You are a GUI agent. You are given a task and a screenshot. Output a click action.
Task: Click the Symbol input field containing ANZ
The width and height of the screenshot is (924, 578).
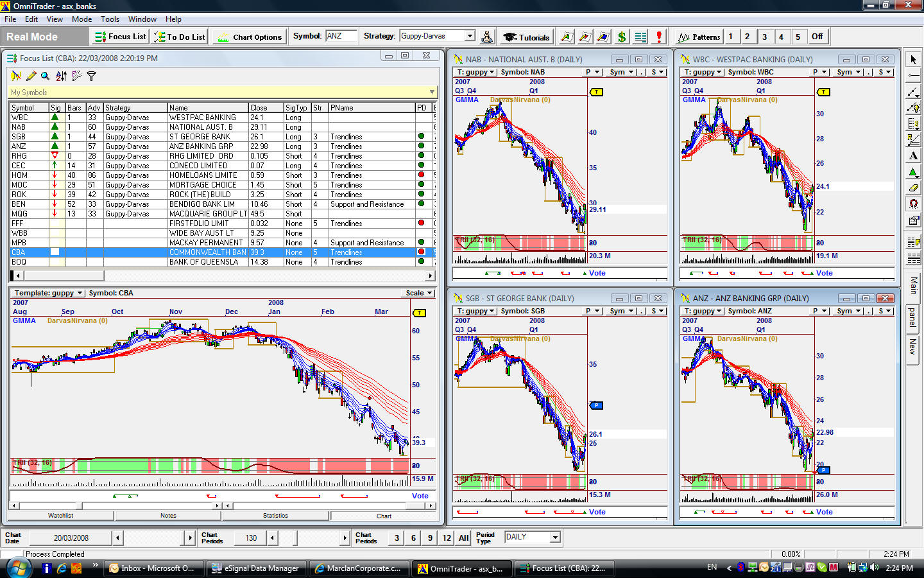pyautogui.click(x=341, y=36)
